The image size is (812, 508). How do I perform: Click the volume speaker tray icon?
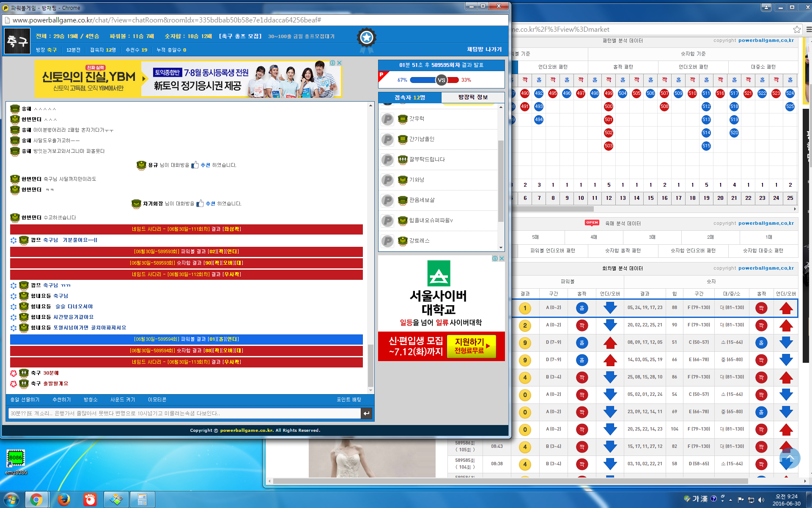(x=761, y=500)
